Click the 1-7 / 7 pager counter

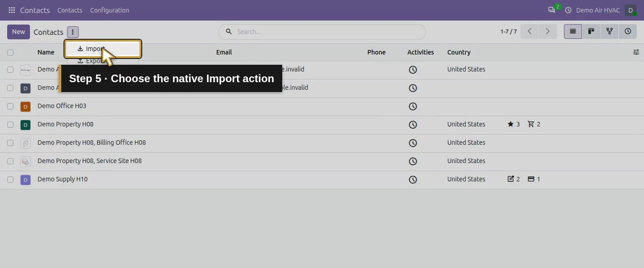pos(508,32)
